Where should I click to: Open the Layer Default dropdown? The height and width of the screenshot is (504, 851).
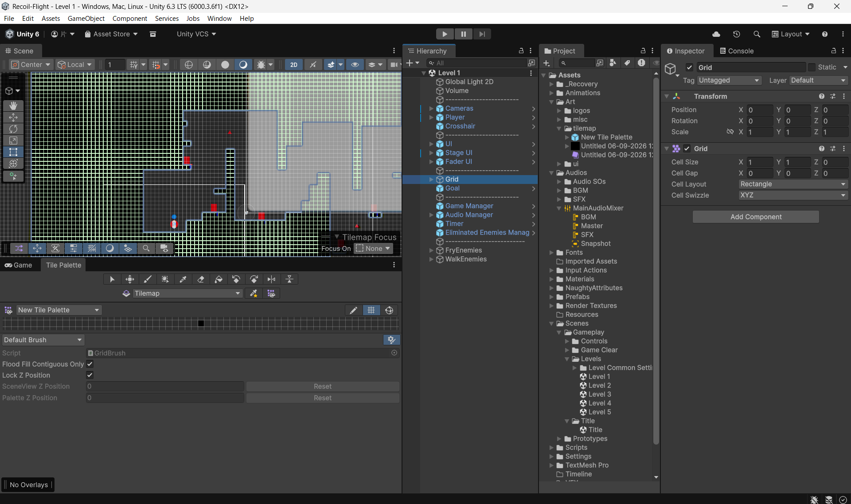[x=819, y=80]
